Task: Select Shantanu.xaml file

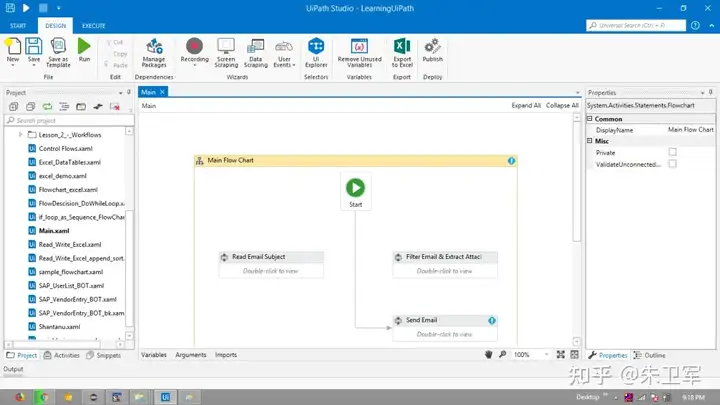Action: (59, 327)
